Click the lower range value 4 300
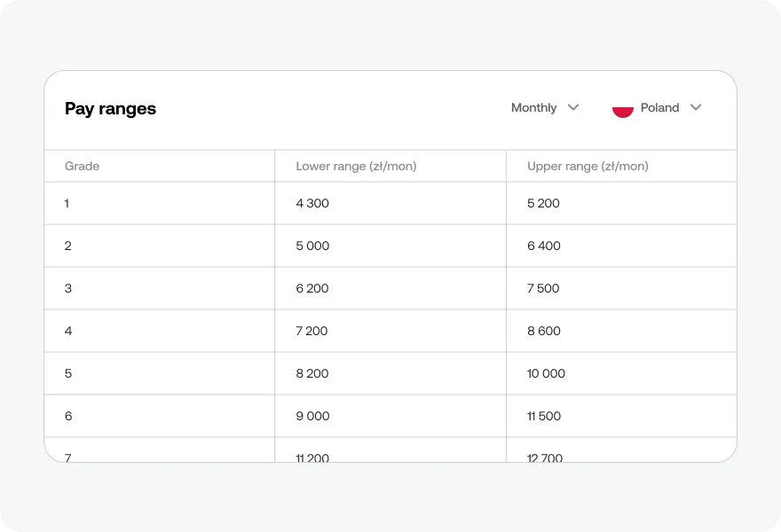Viewport: 781px width, 532px height. point(312,203)
